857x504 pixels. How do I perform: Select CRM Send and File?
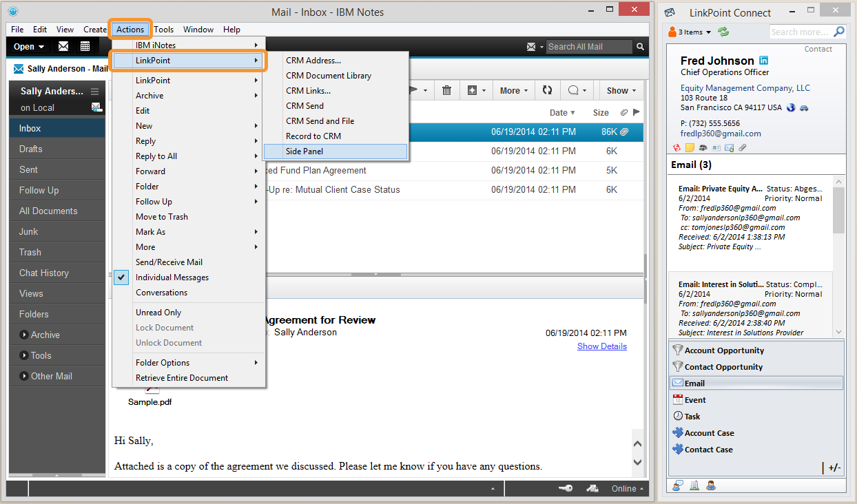pyautogui.click(x=335, y=121)
